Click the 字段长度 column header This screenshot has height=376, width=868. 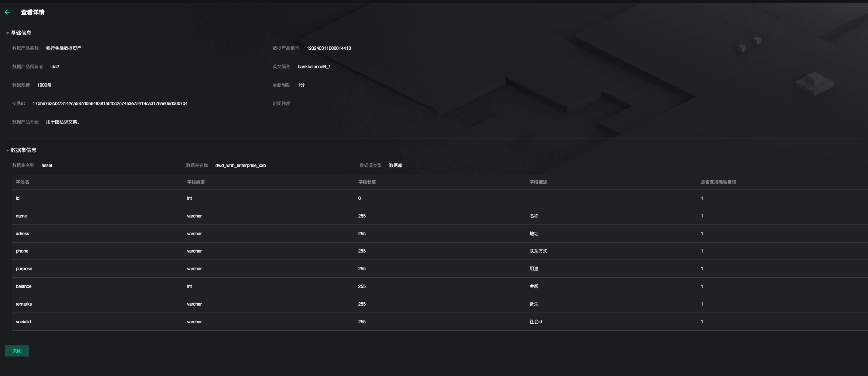click(367, 182)
